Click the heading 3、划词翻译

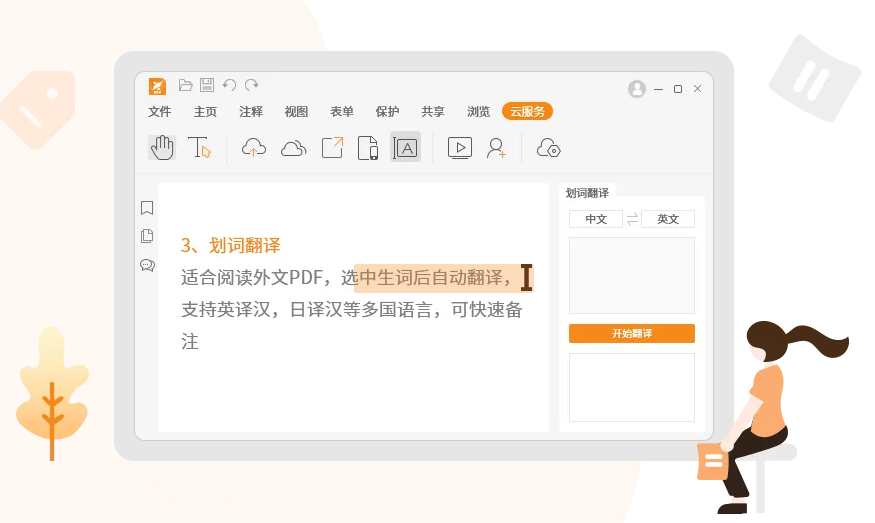[230, 245]
